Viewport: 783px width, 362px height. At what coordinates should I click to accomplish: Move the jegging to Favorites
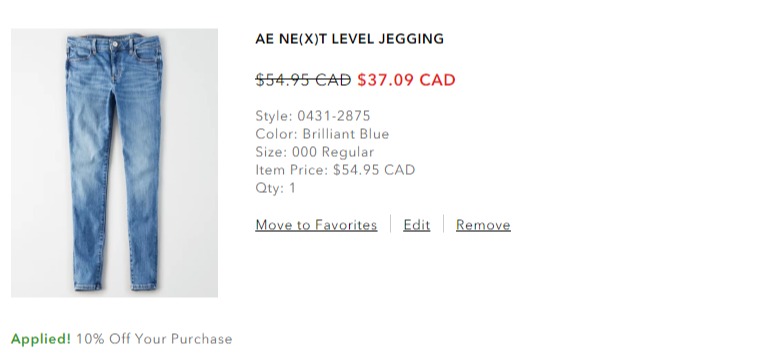[316, 225]
